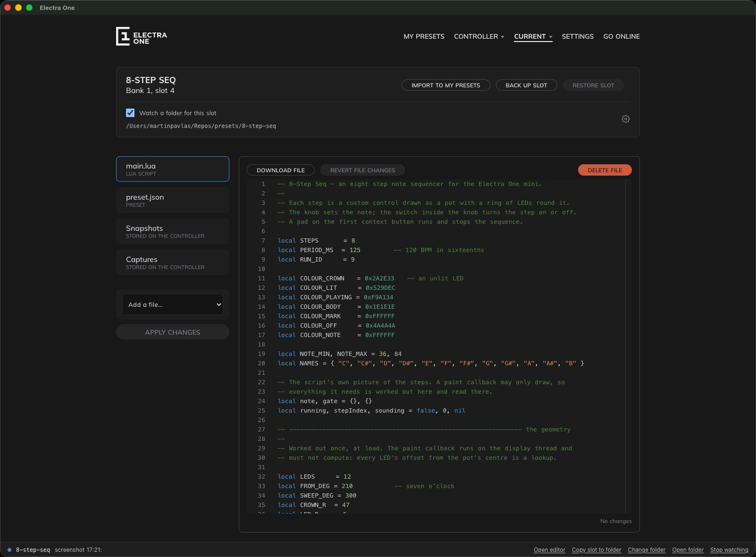The height and width of the screenshot is (557, 756).
Task: Click the Electra One logo
Action: pyautogui.click(x=141, y=36)
